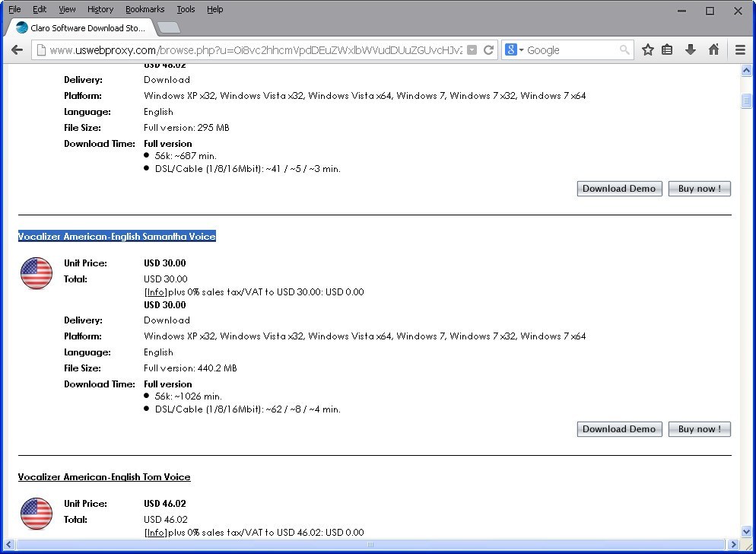Click 'DSL/Cable (1/8/16Mbit): ~41 / ~5 / ~3 min.'
The width and height of the screenshot is (756, 554).
[x=248, y=169]
